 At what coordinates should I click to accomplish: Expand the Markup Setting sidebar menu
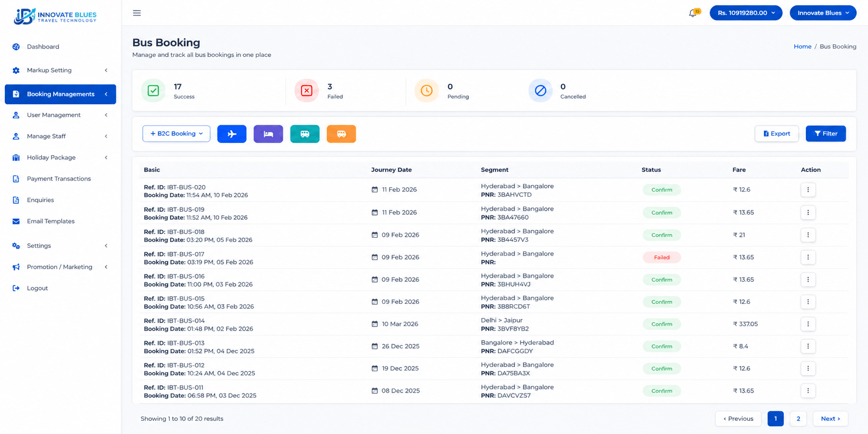[60, 70]
